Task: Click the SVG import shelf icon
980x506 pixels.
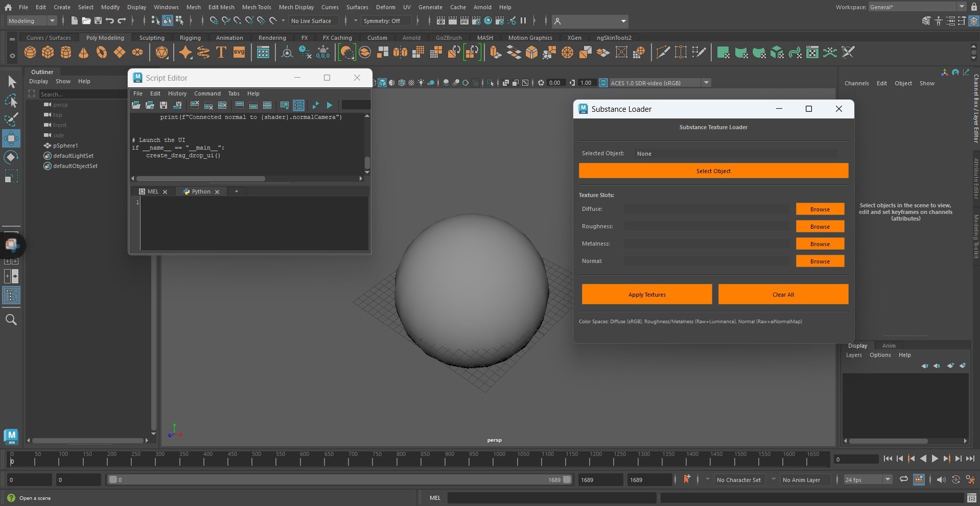Action: pyautogui.click(x=239, y=52)
